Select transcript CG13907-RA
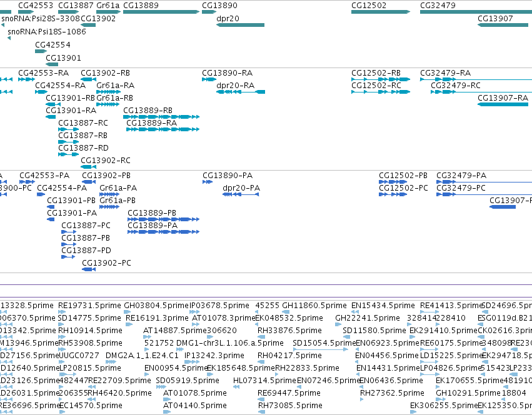This screenshot has width=532, height=415. click(503, 104)
